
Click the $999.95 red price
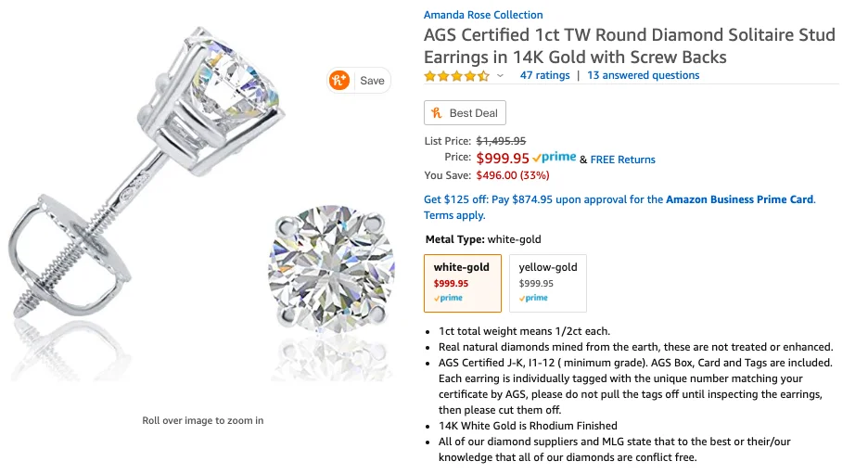pos(503,159)
